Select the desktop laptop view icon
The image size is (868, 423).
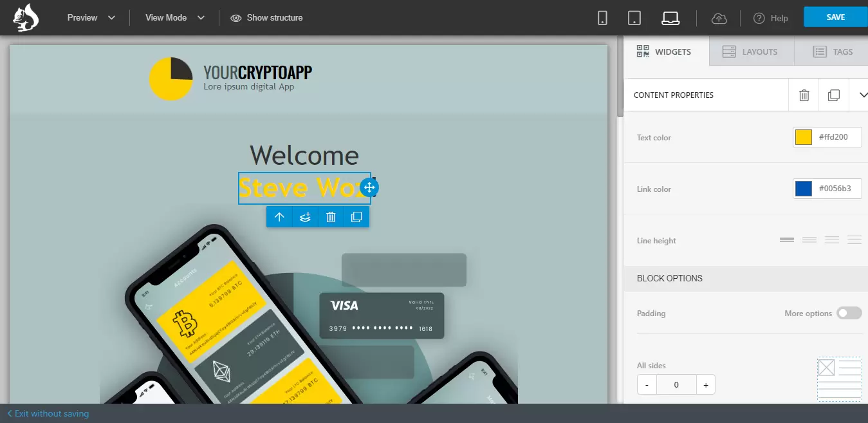point(670,18)
